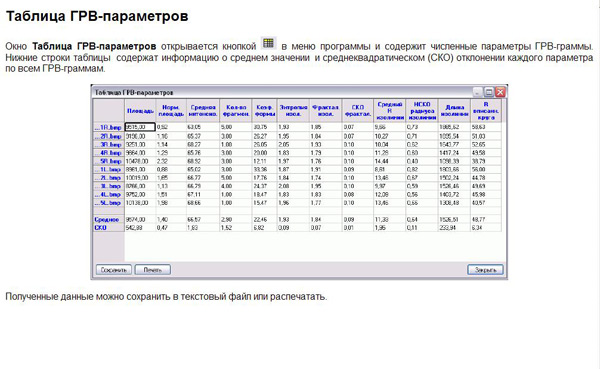
Task: Click the Сохранить button
Action: point(114,269)
